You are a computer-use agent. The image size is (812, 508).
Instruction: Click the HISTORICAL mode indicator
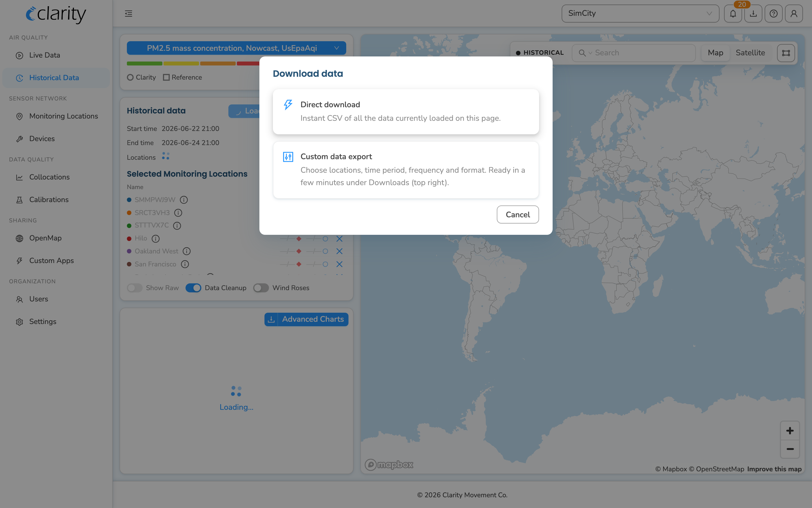click(x=540, y=53)
